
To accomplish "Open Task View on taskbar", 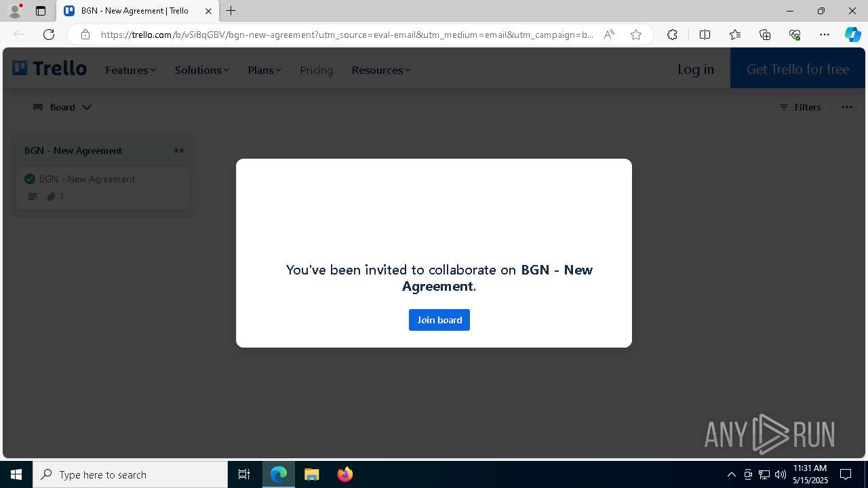I will pyautogui.click(x=244, y=474).
